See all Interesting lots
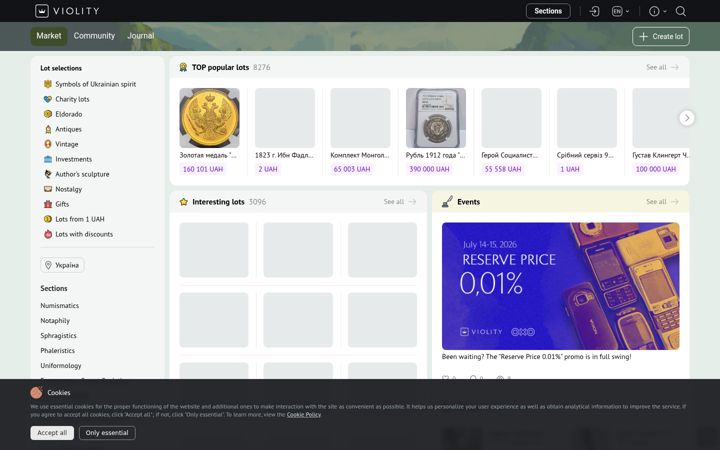720x450 pixels. [x=400, y=202]
